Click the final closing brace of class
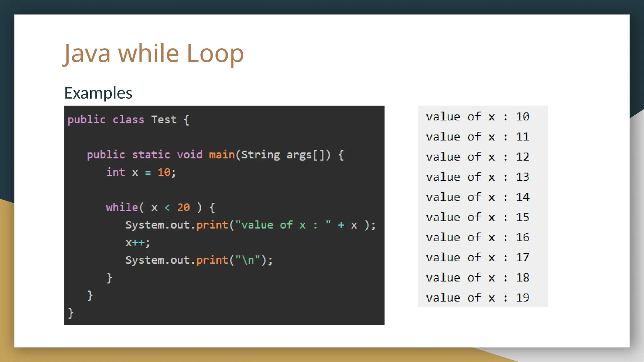The width and height of the screenshot is (644, 362). point(71,313)
